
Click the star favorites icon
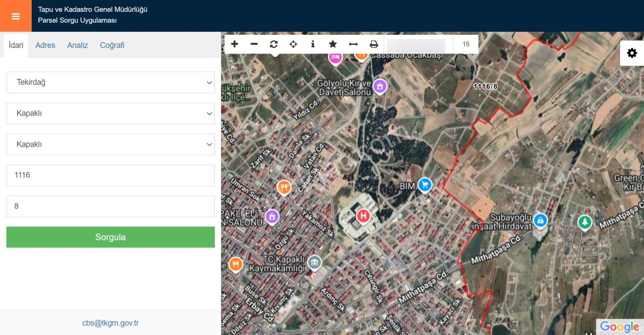tap(333, 44)
